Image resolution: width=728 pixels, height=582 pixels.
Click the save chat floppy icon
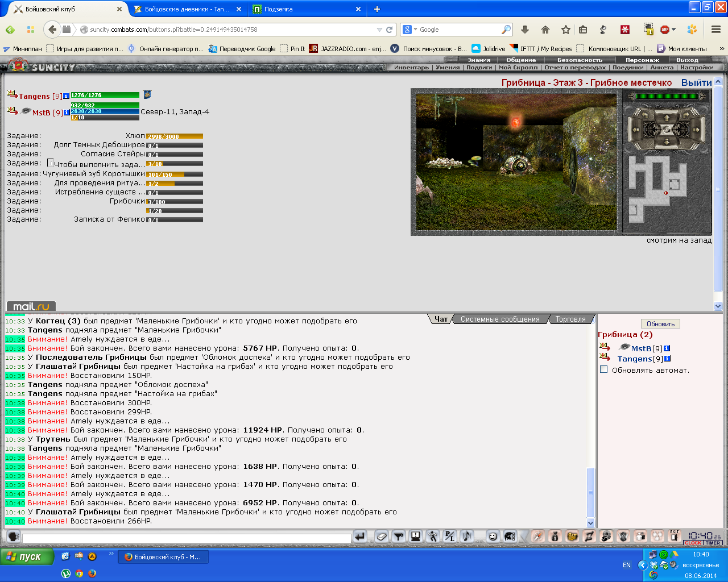pos(416,537)
